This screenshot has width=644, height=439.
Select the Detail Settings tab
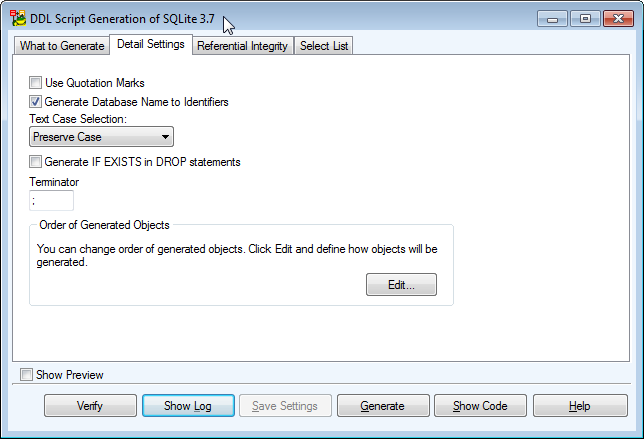pos(150,44)
